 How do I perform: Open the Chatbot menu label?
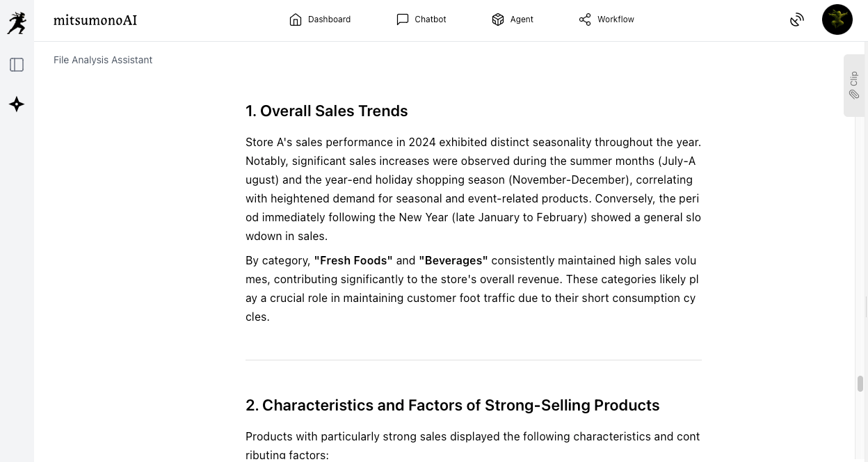[x=431, y=19]
